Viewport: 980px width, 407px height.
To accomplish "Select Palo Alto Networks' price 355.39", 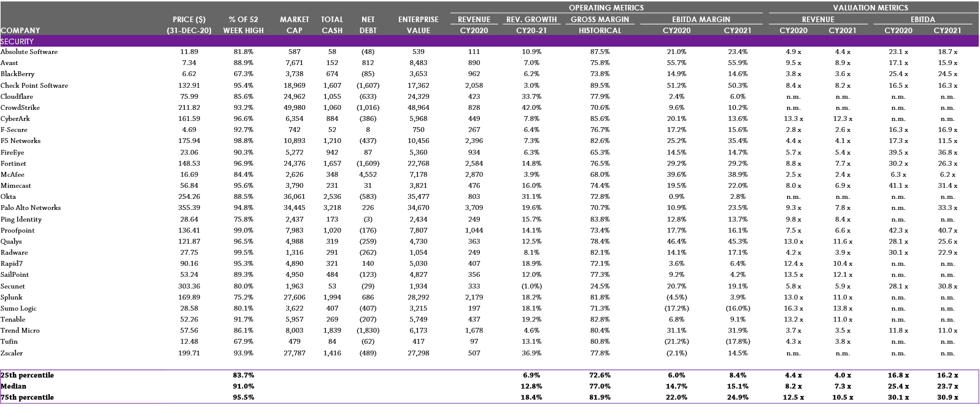I will pos(189,207).
